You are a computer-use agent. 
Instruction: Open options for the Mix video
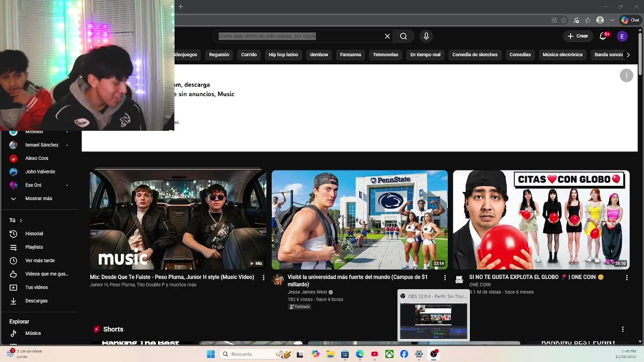[263, 278]
